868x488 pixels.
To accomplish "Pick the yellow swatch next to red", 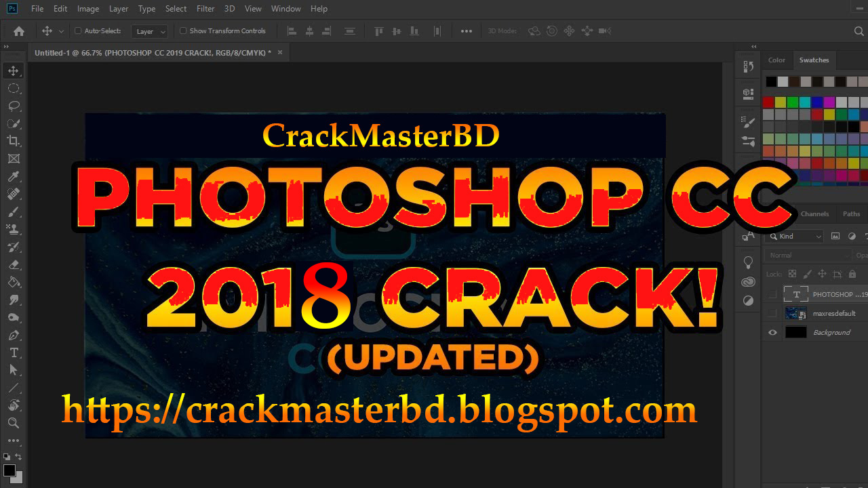I will click(x=781, y=102).
